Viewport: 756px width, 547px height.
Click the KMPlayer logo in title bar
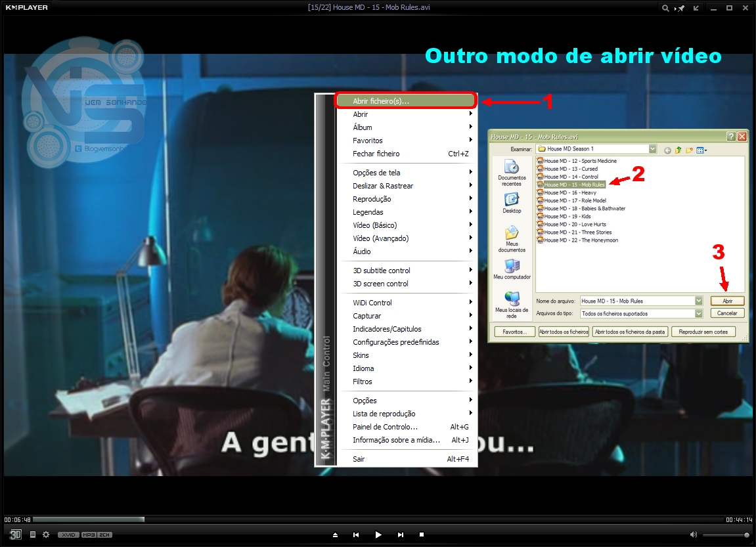(x=26, y=7)
